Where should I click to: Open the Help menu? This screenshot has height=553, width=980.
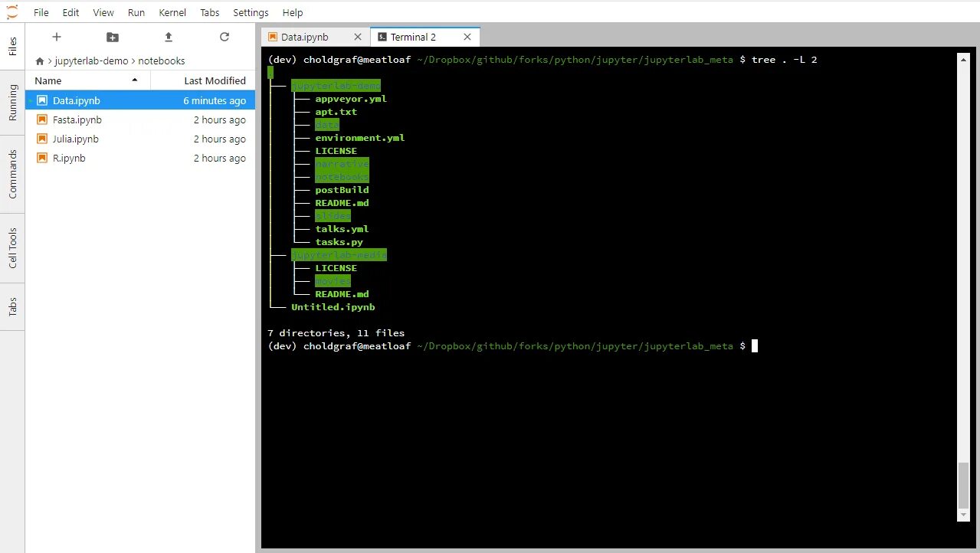click(293, 12)
